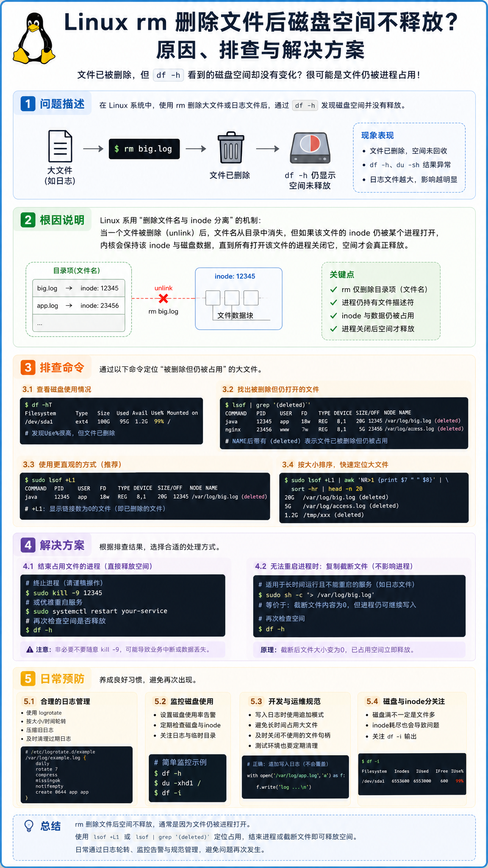Click the '1.2G /tmp/xxx (deleted)' output line
Screen dimensions: 488x868
click(x=324, y=515)
